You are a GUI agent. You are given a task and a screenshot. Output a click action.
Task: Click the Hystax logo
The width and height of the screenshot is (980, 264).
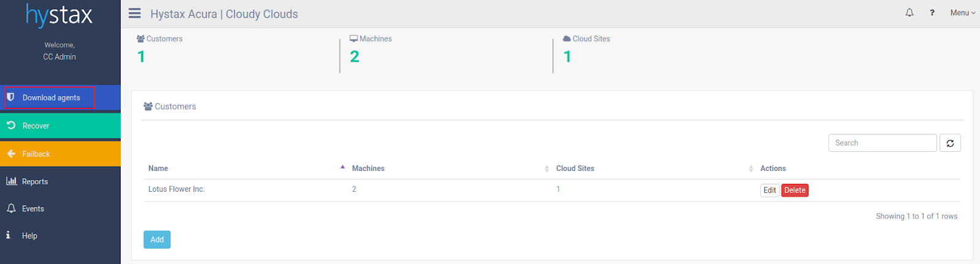59,15
